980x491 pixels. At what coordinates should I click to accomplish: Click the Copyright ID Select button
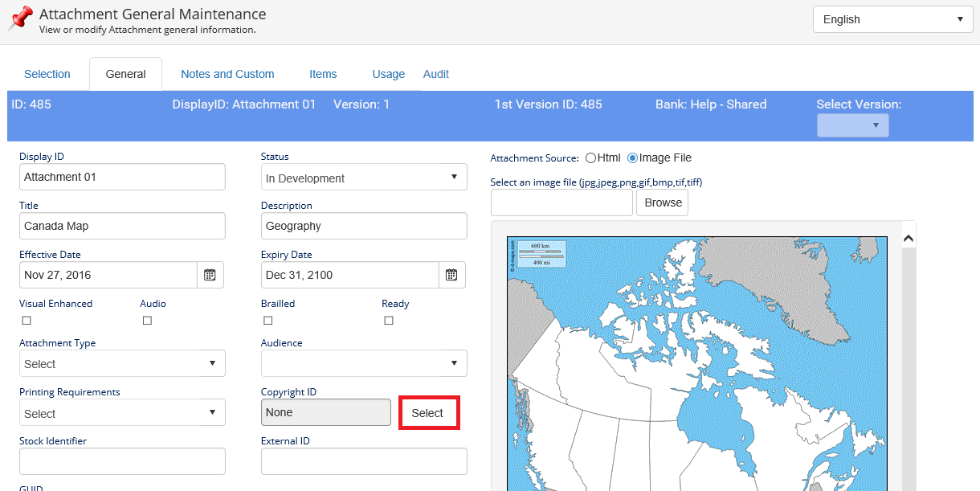click(428, 413)
